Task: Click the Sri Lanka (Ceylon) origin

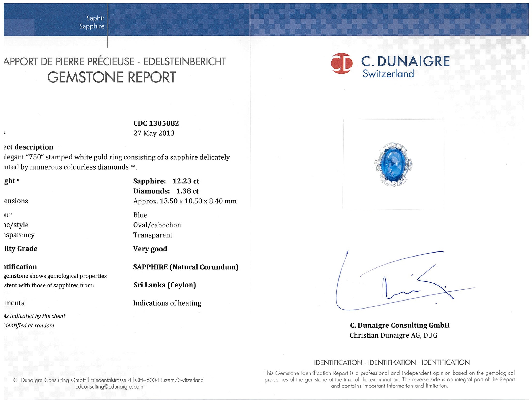Action: click(165, 285)
